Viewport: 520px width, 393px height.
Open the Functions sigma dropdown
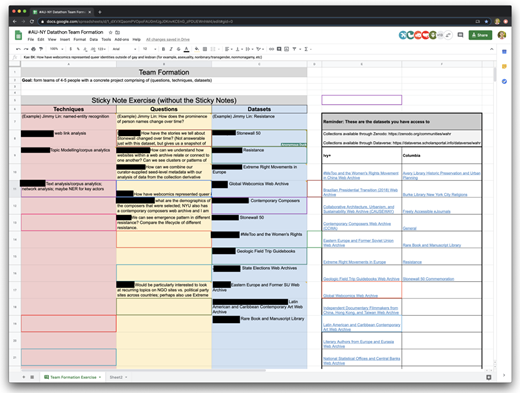pyautogui.click(x=308, y=49)
